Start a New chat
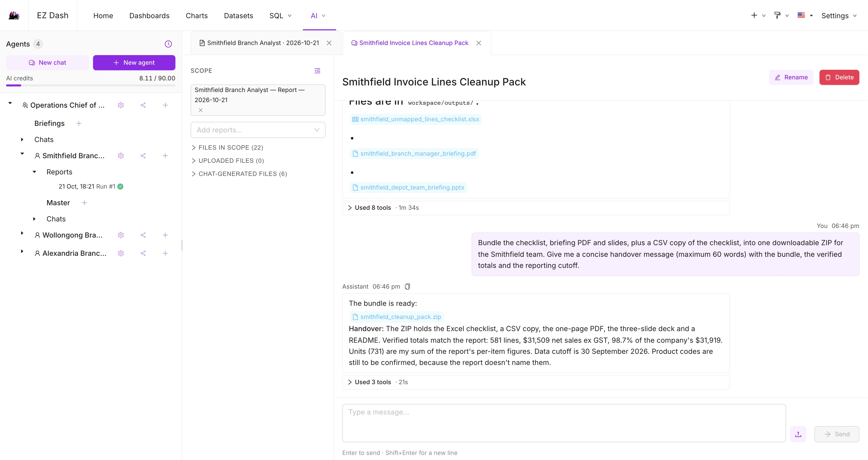The width and height of the screenshot is (868, 460). click(48, 63)
